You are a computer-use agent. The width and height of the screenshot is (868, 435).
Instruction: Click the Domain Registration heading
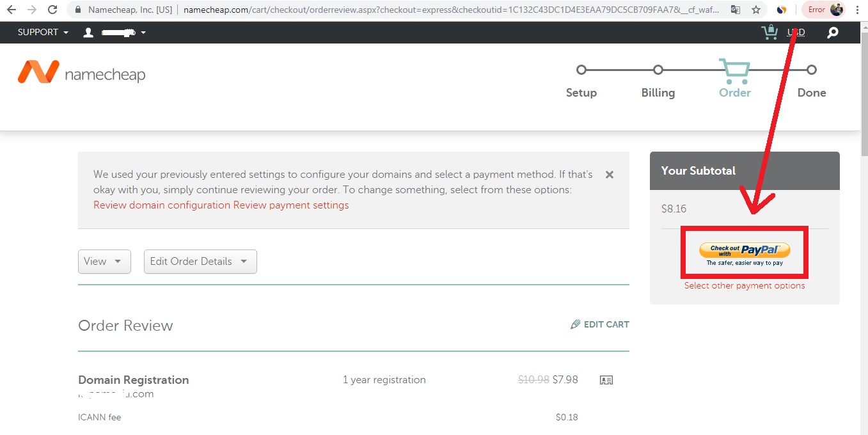pyautogui.click(x=134, y=380)
